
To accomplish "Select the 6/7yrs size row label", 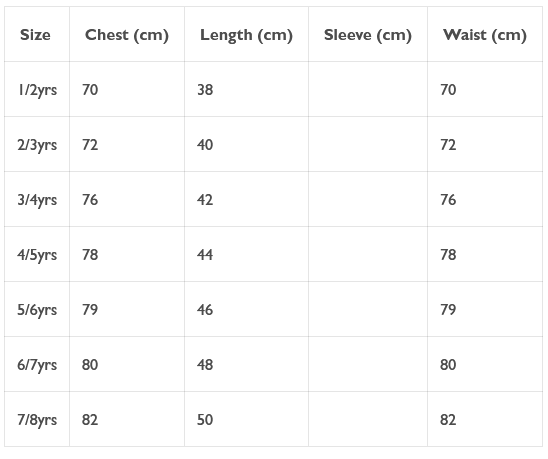I will tap(37, 365).
